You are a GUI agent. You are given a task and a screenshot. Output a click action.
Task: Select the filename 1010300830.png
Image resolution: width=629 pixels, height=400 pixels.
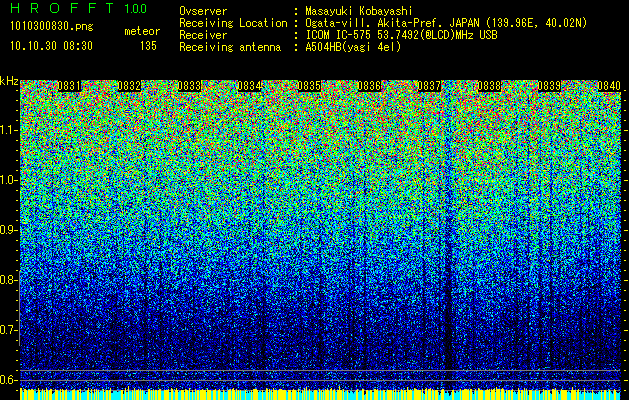(52, 26)
